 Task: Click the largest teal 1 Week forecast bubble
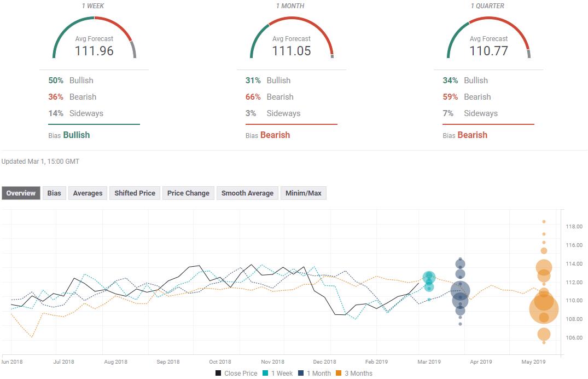(429, 278)
